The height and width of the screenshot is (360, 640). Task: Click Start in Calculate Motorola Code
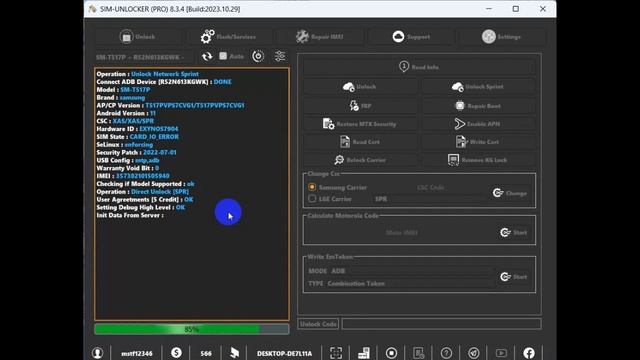[514, 232]
